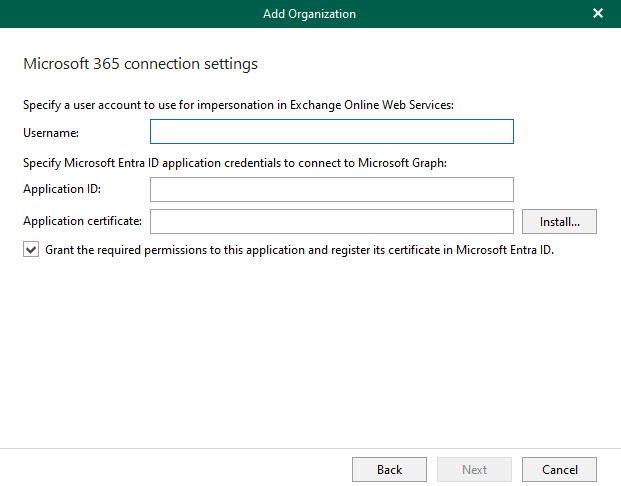Click the Microsoft 365 connection settings heading
Screen dimensions: 621x486
click(140, 64)
